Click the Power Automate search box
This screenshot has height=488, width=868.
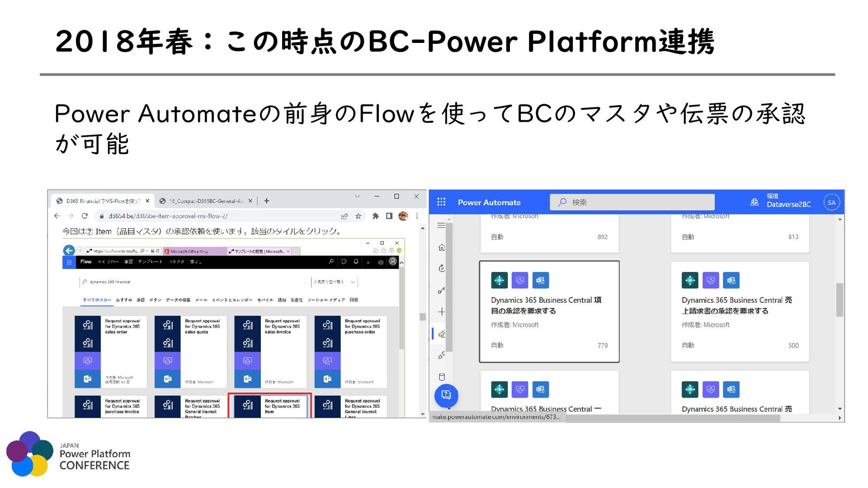pos(632,202)
